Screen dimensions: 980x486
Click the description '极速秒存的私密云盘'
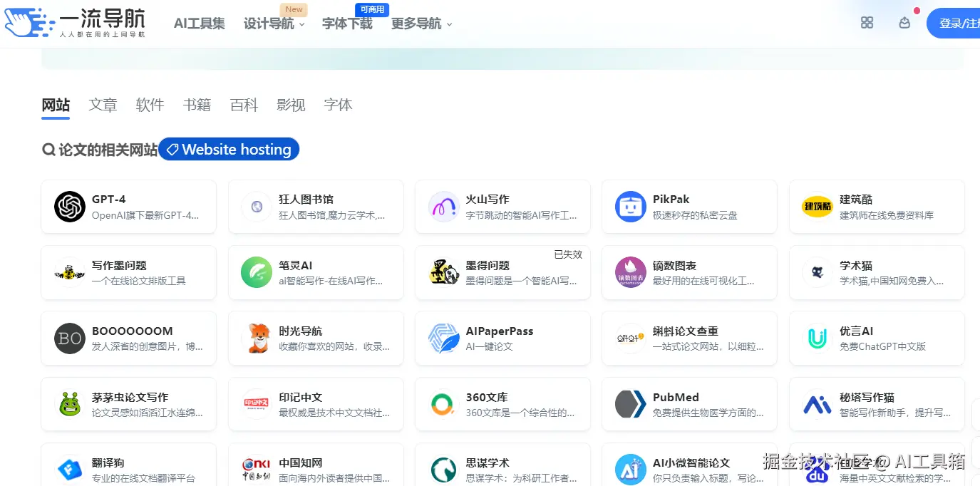[695, 215]
